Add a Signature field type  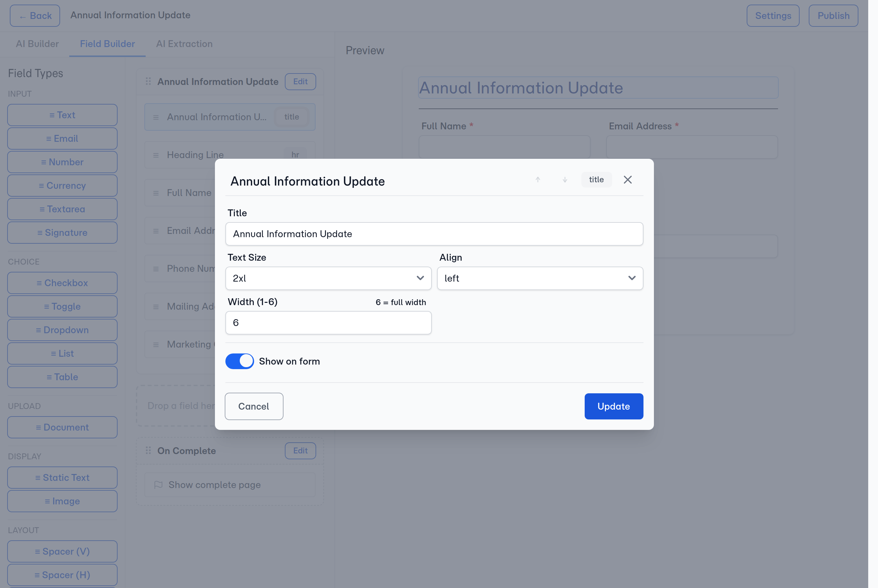(x=62, y=233)
